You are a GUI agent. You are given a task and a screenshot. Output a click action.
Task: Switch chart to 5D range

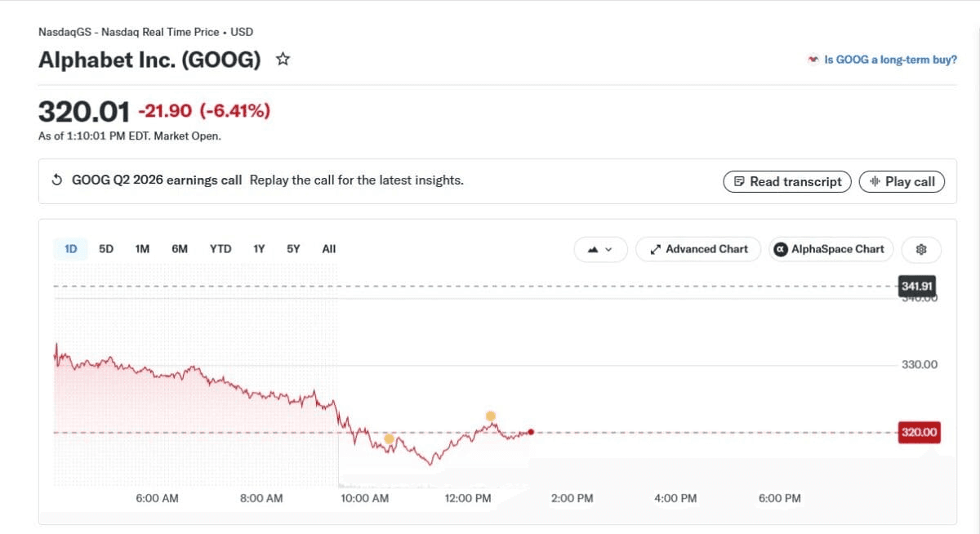click(x=106, y=249)
